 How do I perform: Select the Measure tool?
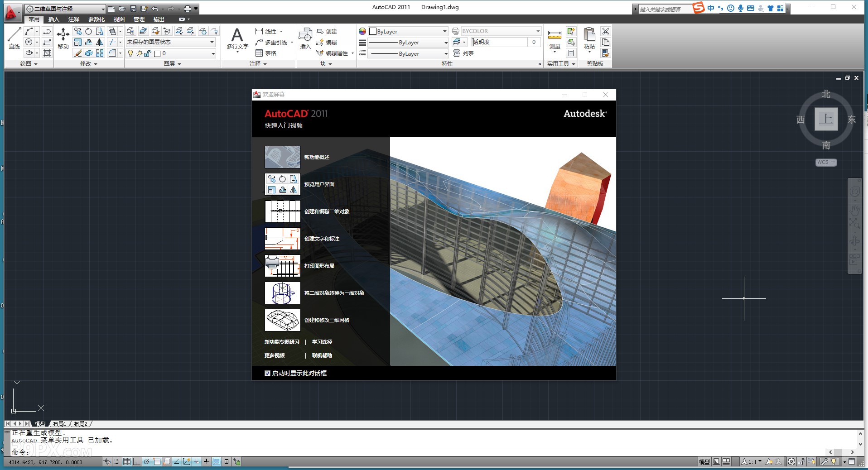click(554, 36)
